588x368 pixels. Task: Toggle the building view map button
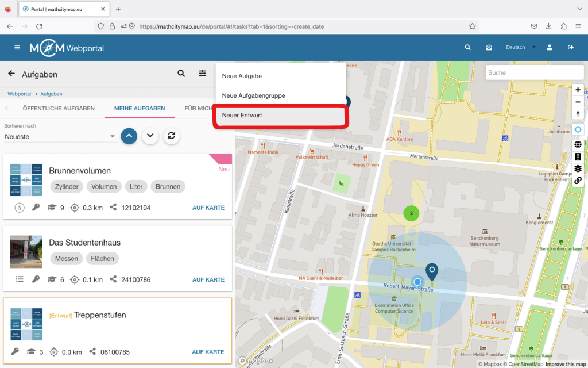coord(578,156)
